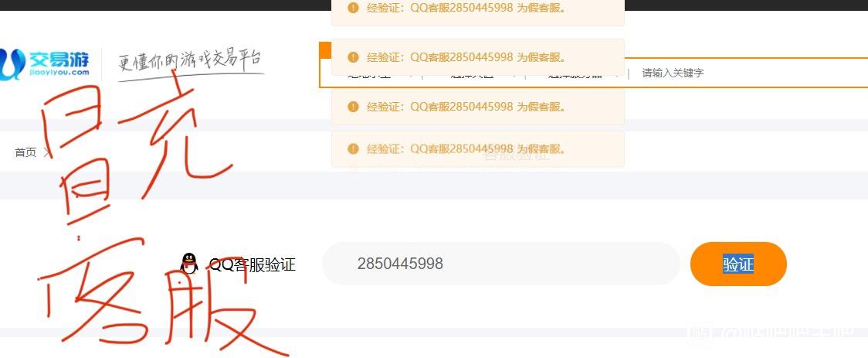Screen dimensions: 868x358
Task: Click the warning icon in the topmost notification
Action: click(353, 8)
